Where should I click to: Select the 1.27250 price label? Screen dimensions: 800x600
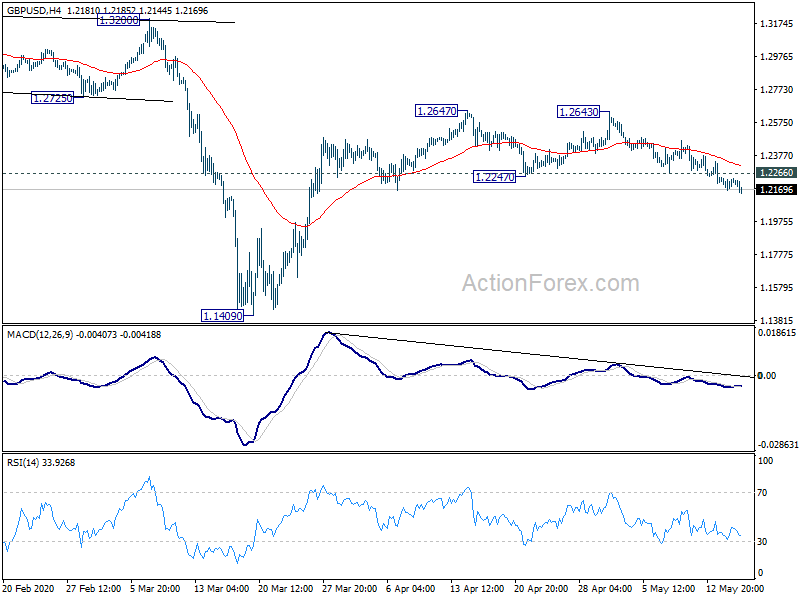(x=53, y=98)
